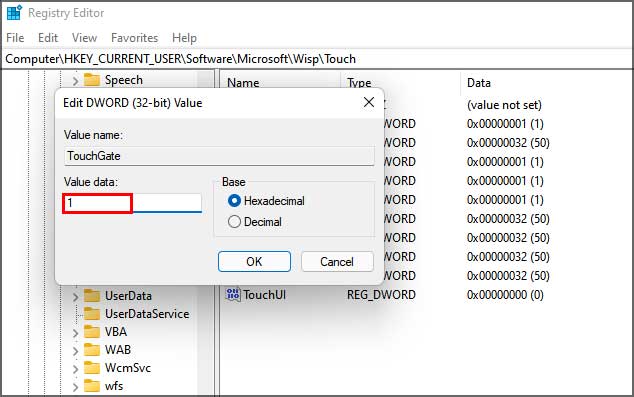Expand the UserData key
The height and width of the screenshot is (397, 634).
coord(75,296)
